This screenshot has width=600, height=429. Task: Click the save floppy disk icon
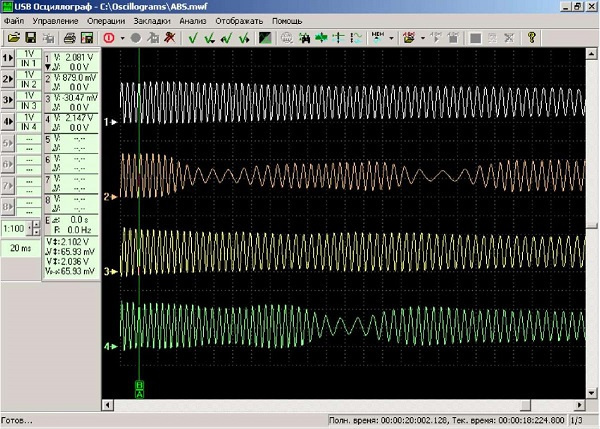tap(32, 38)
